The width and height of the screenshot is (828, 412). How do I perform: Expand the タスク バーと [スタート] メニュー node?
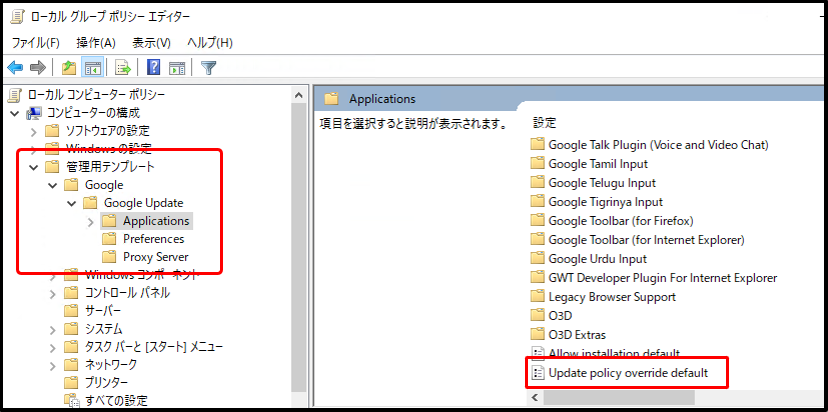tap(52, 348)
